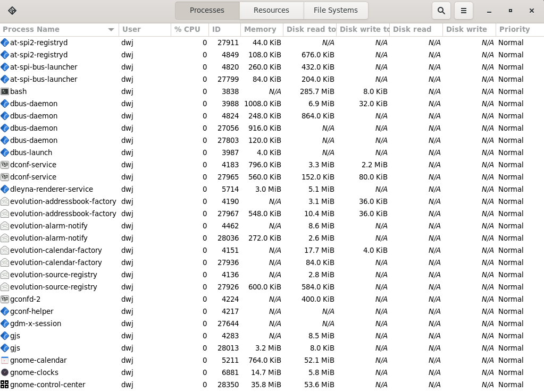The width and height of the screenshot is (544, 392).
Task: Select the gdm-x-session process row
Action: pos(36,323)
